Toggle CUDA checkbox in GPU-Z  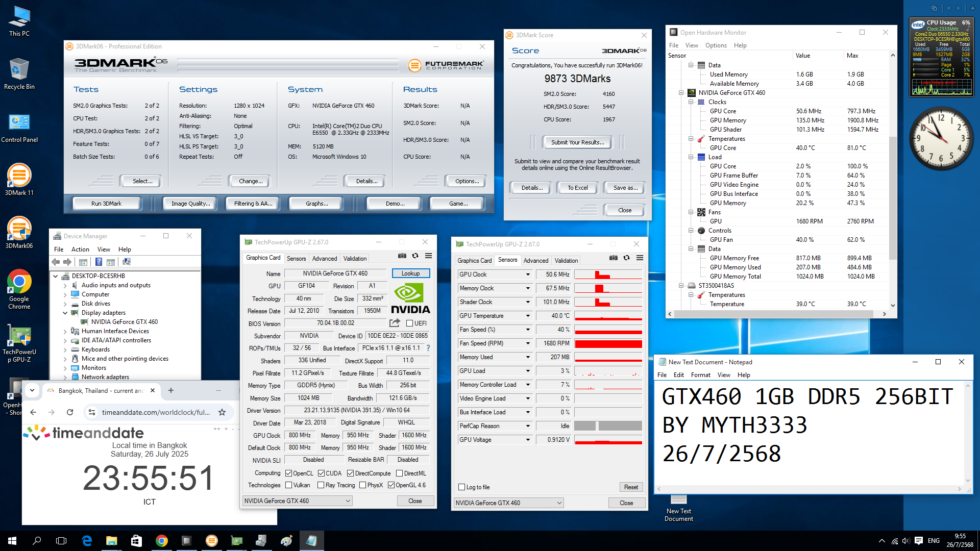click(321, 473)
